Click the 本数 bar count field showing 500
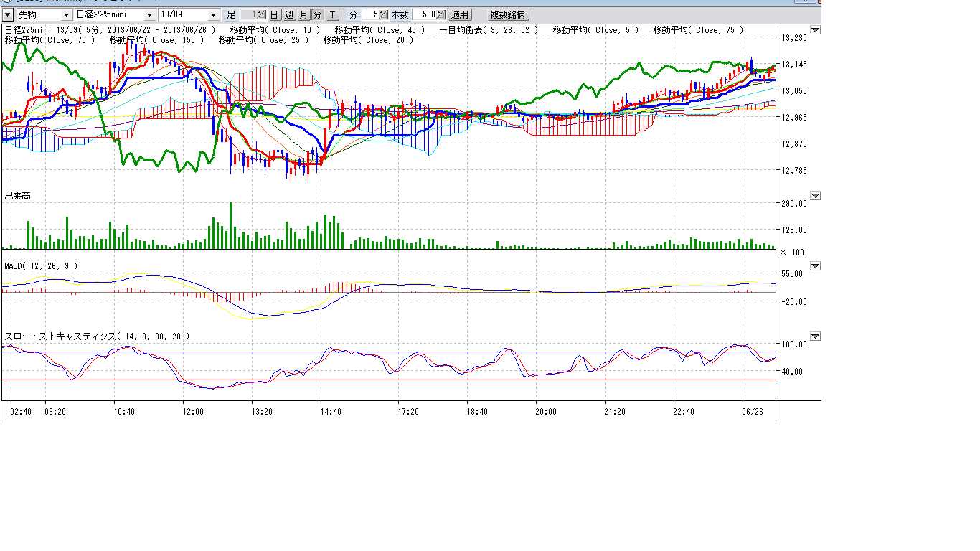This screenshot has height=551, width=980. pos(424,14)
